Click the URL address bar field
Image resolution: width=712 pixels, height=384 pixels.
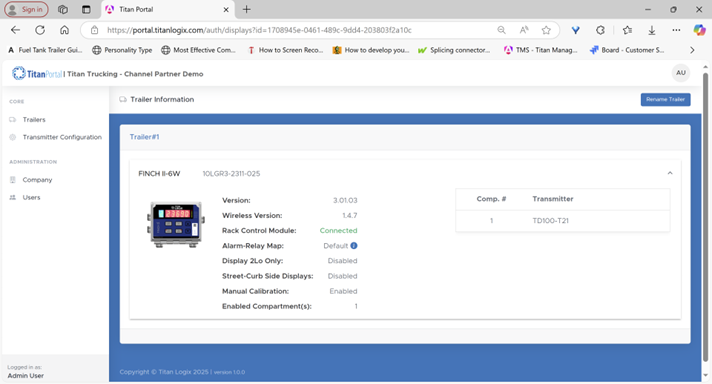(x=291, y=30)
